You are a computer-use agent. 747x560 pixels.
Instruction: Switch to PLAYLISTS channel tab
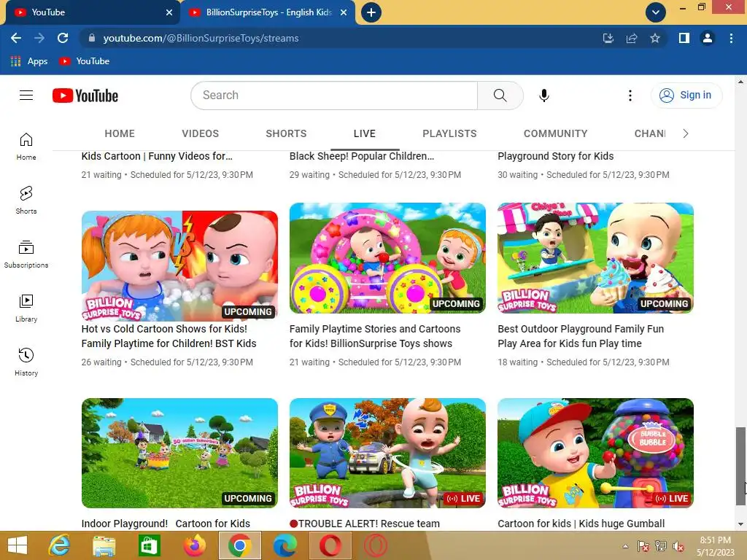(449, 134)
